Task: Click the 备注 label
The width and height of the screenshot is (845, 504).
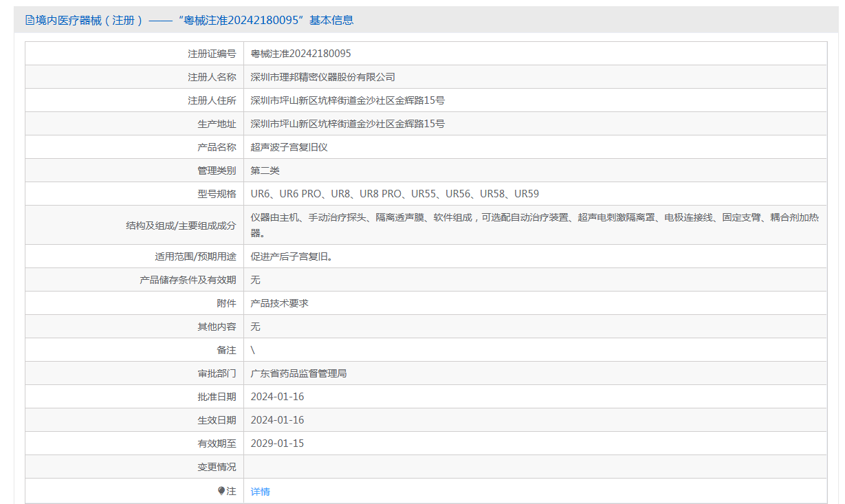Action: pyautogui.click(x=226, y=350)
